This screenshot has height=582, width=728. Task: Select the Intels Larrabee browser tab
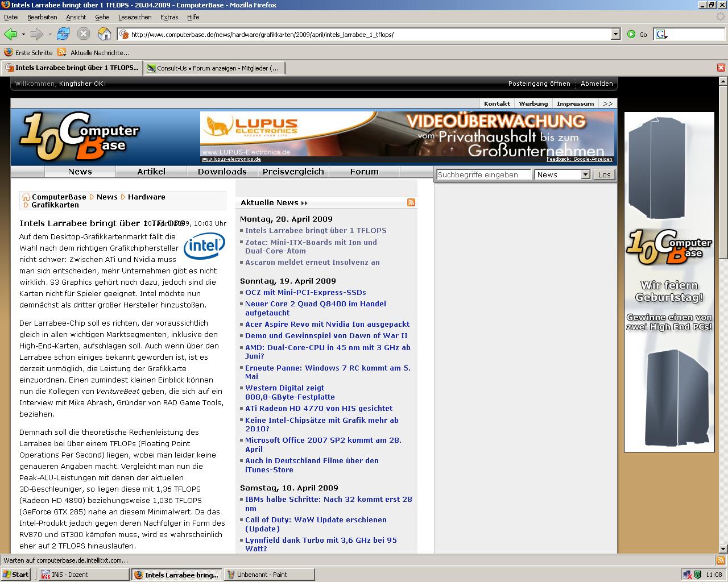(x=72, y=68)
